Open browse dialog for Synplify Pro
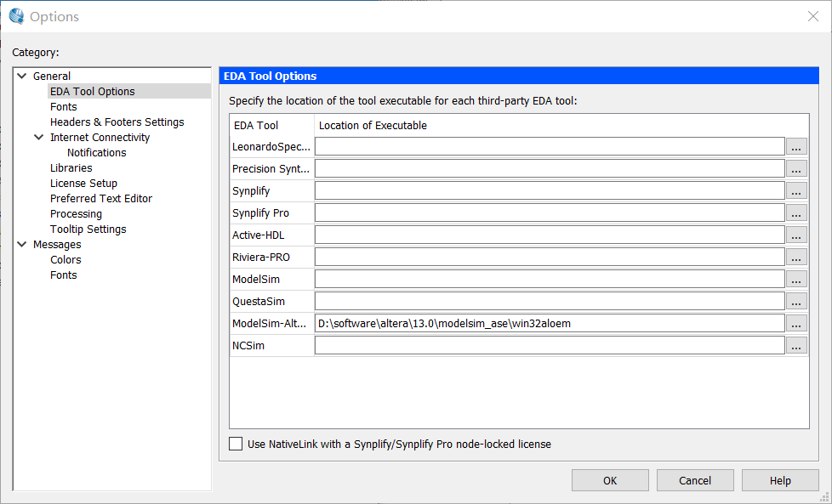Image resolution: width=832 pixels, height=504 pixels. tap(796, 213)
